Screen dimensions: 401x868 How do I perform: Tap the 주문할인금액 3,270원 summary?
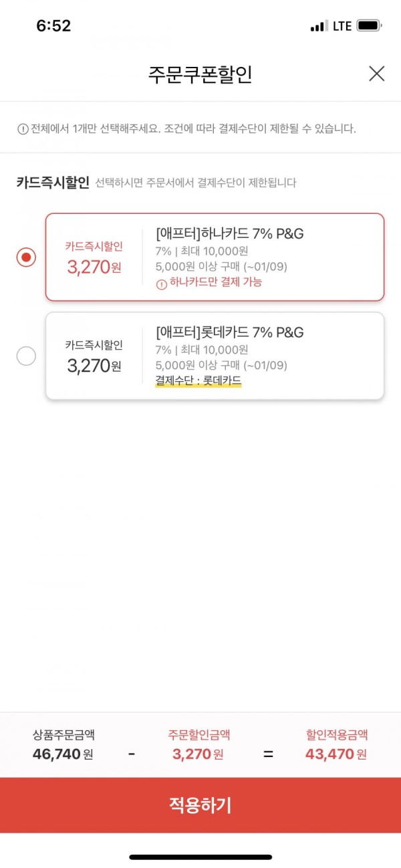[198, 745]
